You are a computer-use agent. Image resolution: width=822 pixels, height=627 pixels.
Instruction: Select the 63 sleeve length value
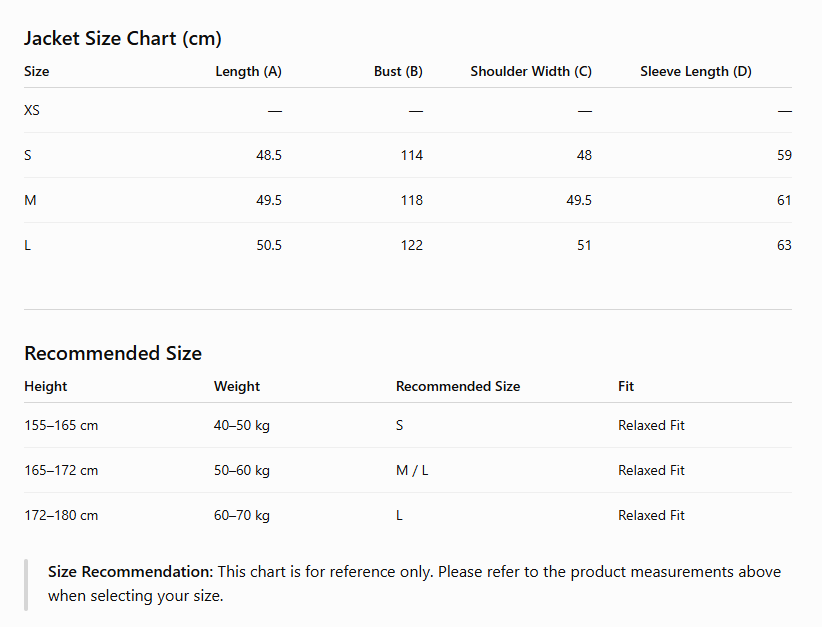[784, 245]
